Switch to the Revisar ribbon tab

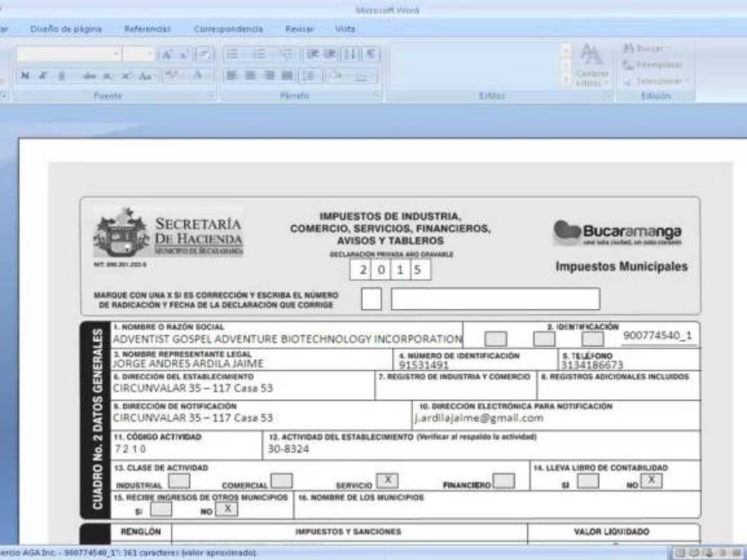point(300,29)
